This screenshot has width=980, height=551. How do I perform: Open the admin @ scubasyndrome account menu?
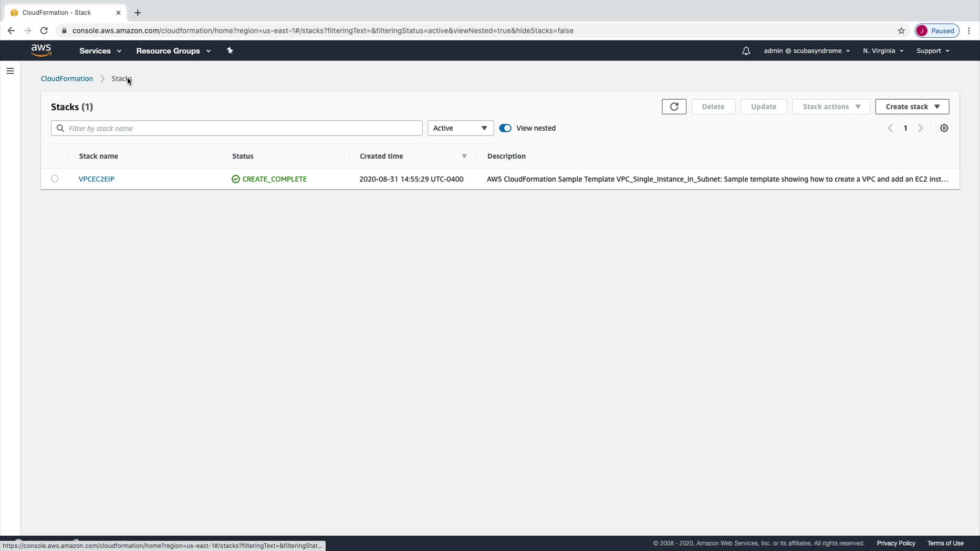pyautogui.click(x=807, y=51)
